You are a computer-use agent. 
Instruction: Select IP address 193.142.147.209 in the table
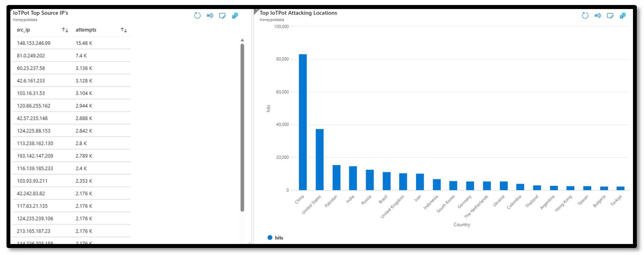(35, 156)
